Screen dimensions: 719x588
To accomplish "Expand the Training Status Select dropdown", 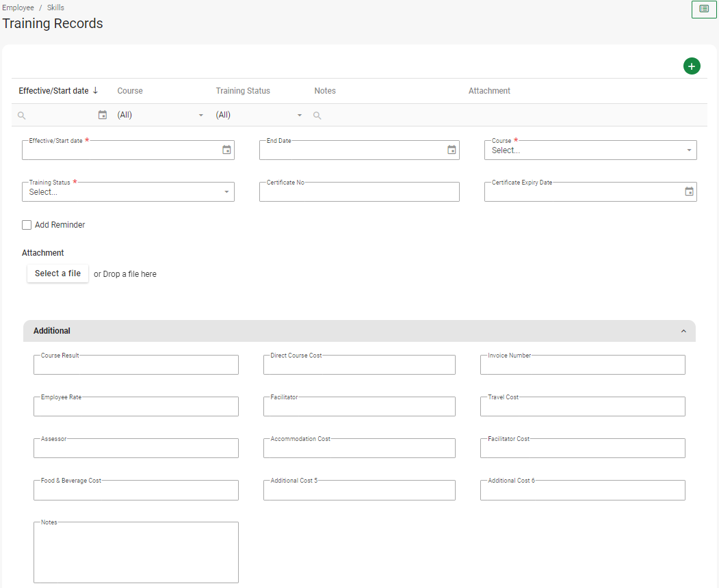I will (x=128, y=192).
